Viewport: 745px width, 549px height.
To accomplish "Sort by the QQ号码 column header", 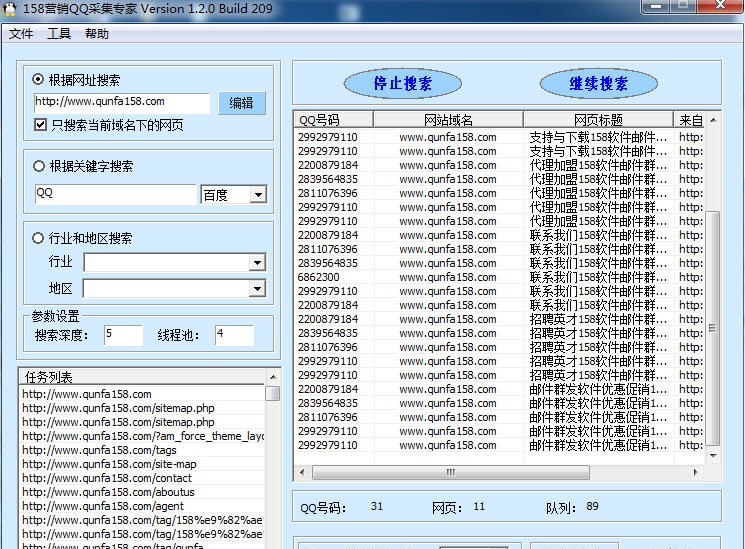I will 334,120.
